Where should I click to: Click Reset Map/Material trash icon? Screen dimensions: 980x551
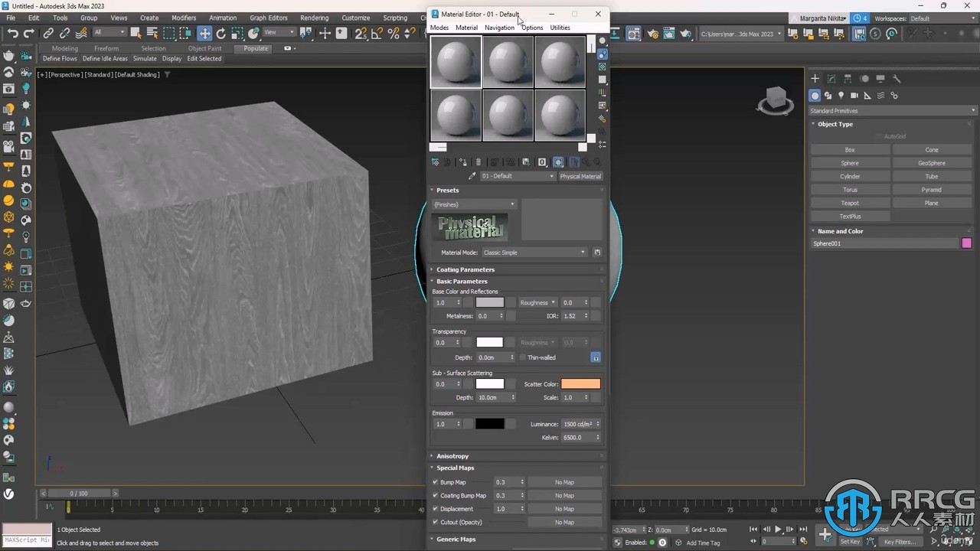coord(479,162)
